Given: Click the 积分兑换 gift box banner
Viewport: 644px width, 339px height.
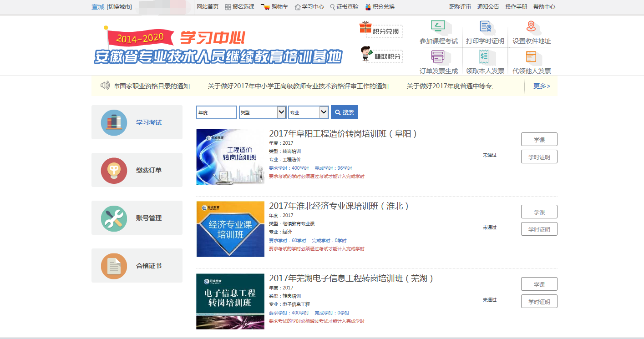Looking at the screenshot, I should (x=380, y=30).
